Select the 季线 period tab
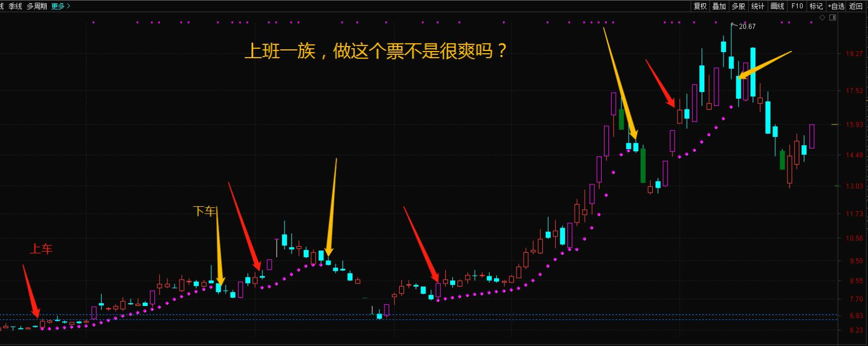Image resolution: width=868 pixels, height=346 pixels. coord(15,6)
